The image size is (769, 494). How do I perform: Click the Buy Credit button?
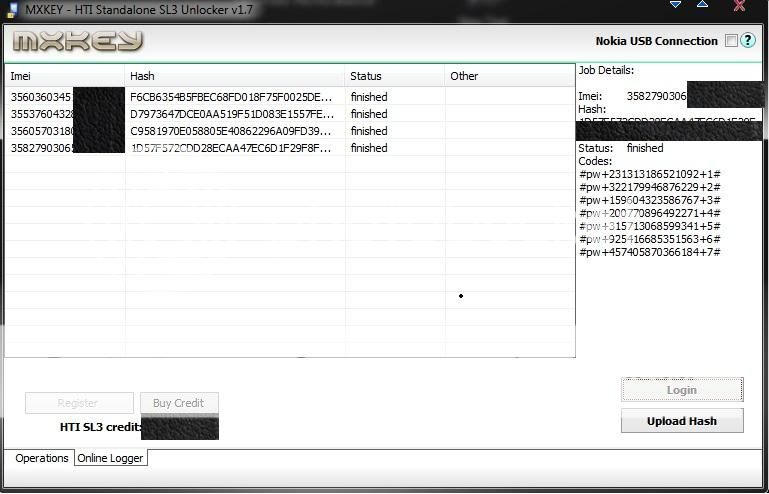point(179,403)
